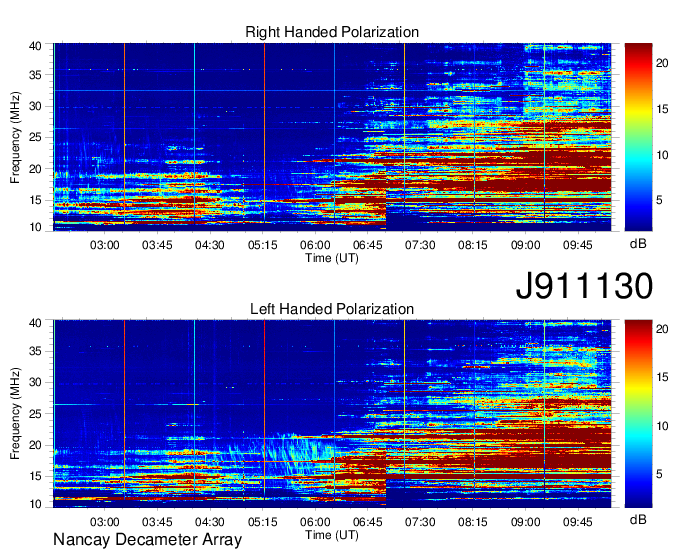Click 09:45 time tick of Left Handed plot
This screenshot has height=552, width=680.
[x=578, y=522]
